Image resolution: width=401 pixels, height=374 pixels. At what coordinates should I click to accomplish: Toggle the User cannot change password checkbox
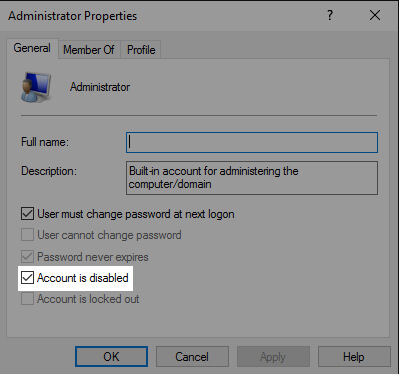27,235
